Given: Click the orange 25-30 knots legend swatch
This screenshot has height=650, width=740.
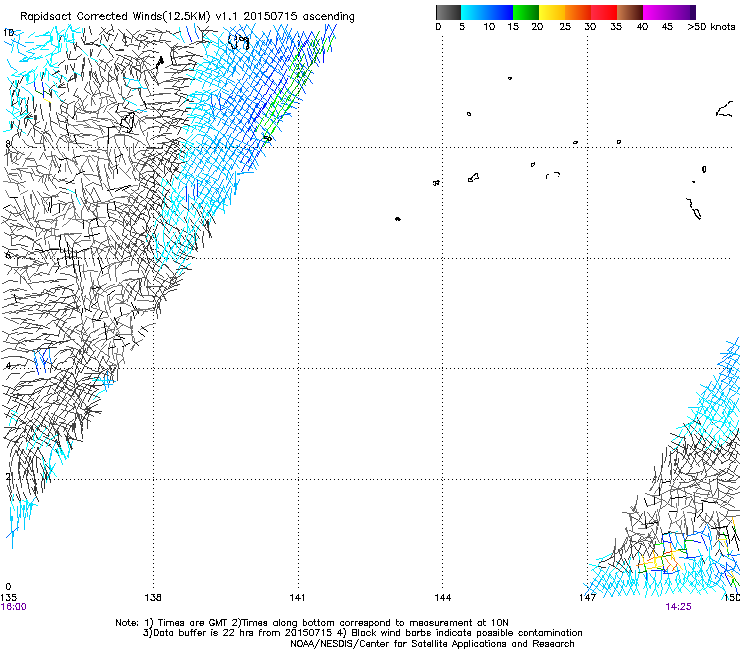Looking at the screenshot, I should [x=578, y=12].
